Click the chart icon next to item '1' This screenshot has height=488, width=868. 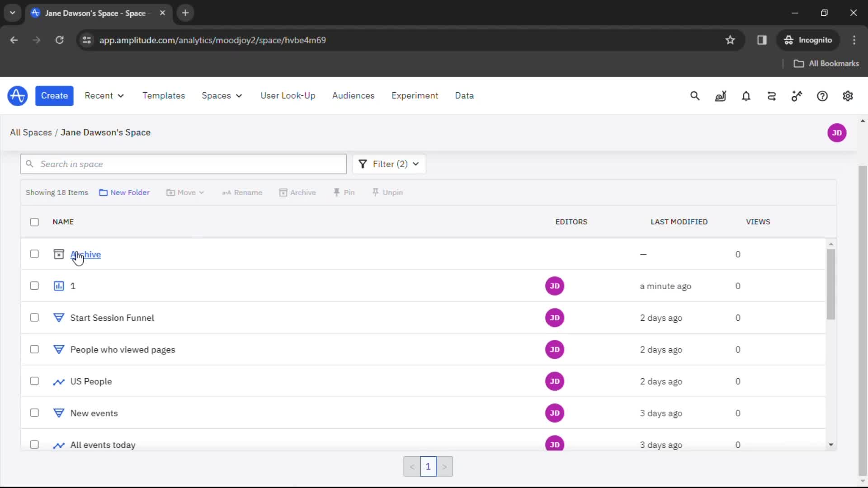point(58,286)
